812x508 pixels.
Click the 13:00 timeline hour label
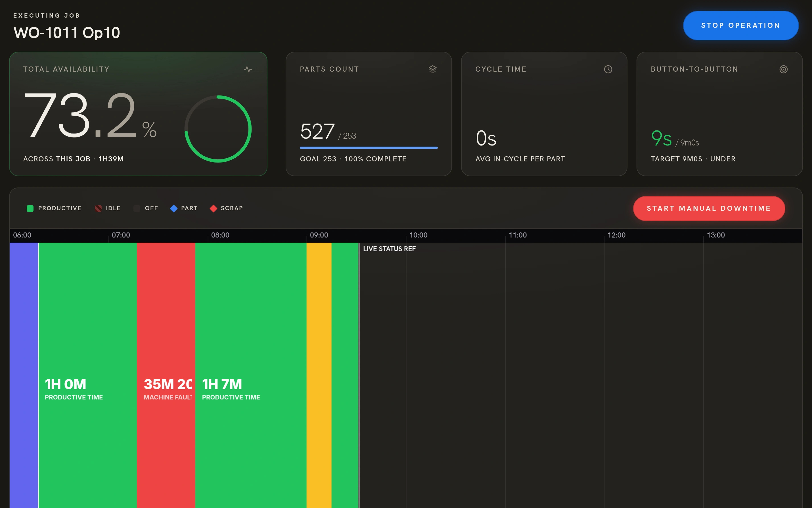716,235
